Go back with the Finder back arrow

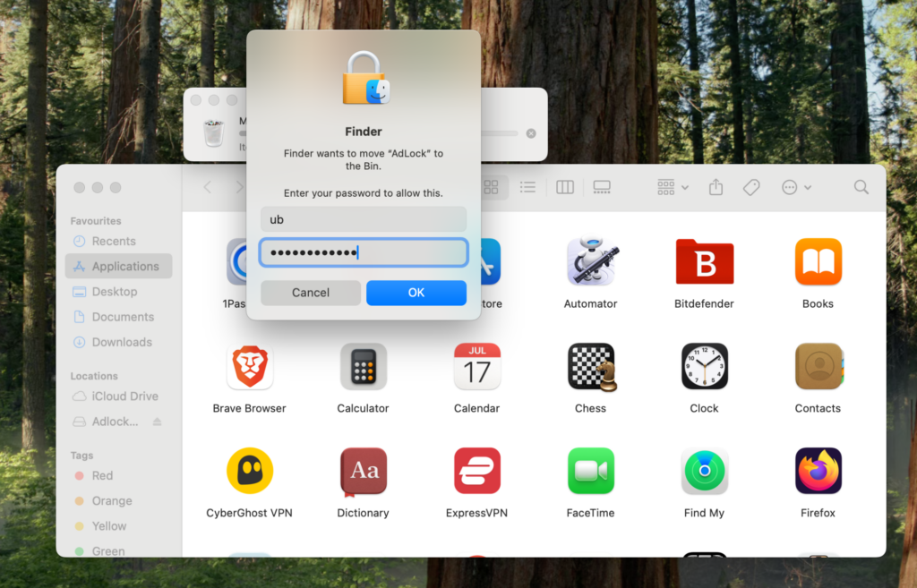point(208,187)
